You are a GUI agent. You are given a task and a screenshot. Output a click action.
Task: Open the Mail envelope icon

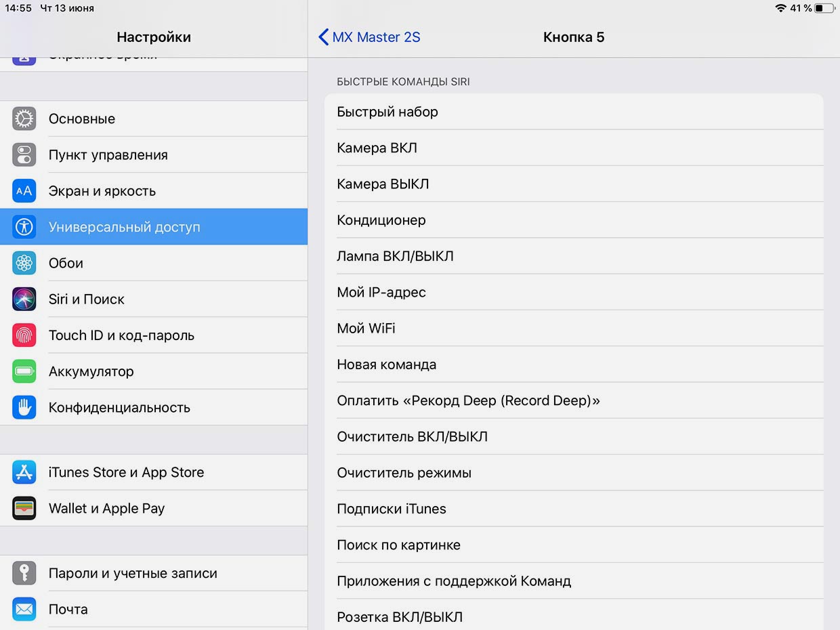point(24,609)
